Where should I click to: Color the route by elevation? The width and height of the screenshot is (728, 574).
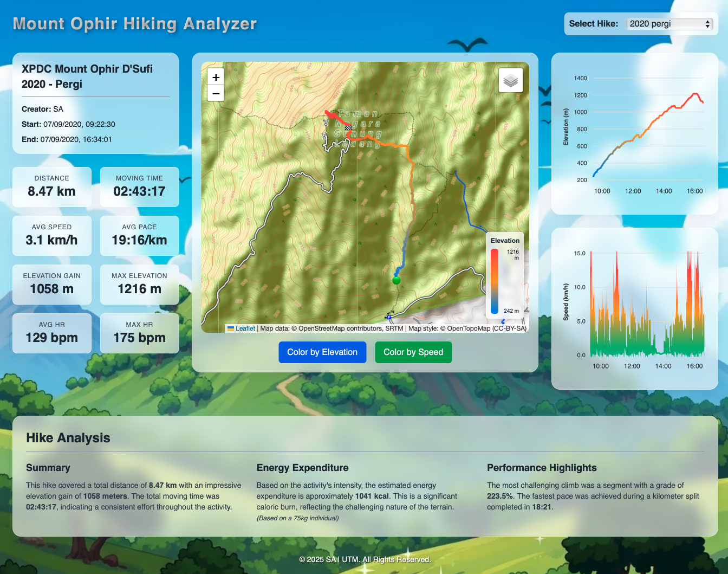[322, 352]
